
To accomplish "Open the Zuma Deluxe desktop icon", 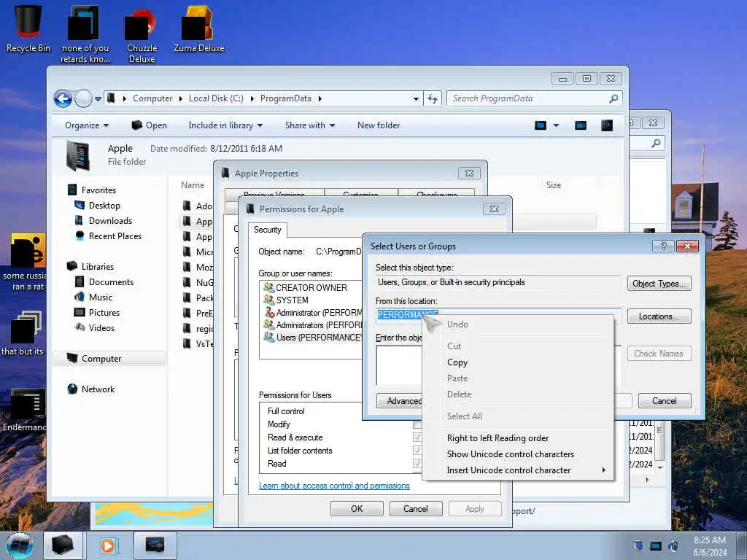I will pos(198,28).
